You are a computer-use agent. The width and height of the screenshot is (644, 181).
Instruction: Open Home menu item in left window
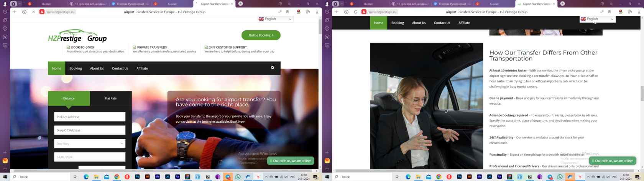coord(56,68)
